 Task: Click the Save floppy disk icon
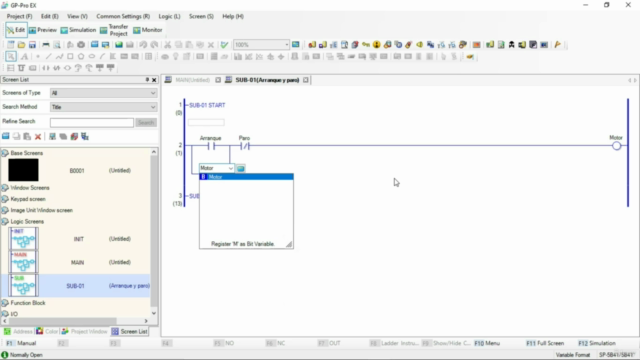click(x=32, y=44)
